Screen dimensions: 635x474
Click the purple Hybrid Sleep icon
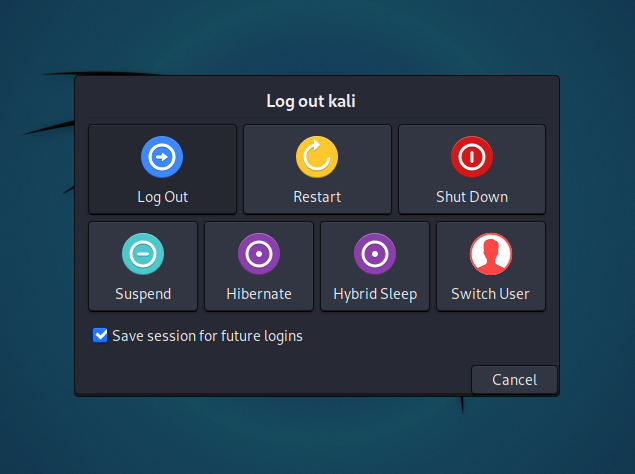click(x=375, y=254)
